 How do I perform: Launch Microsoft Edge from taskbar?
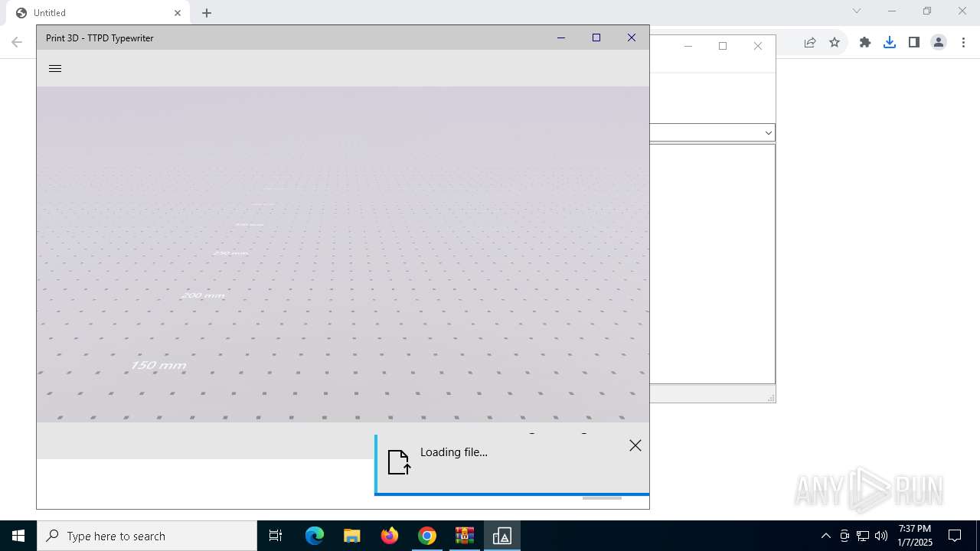click(x=315, y=536)
